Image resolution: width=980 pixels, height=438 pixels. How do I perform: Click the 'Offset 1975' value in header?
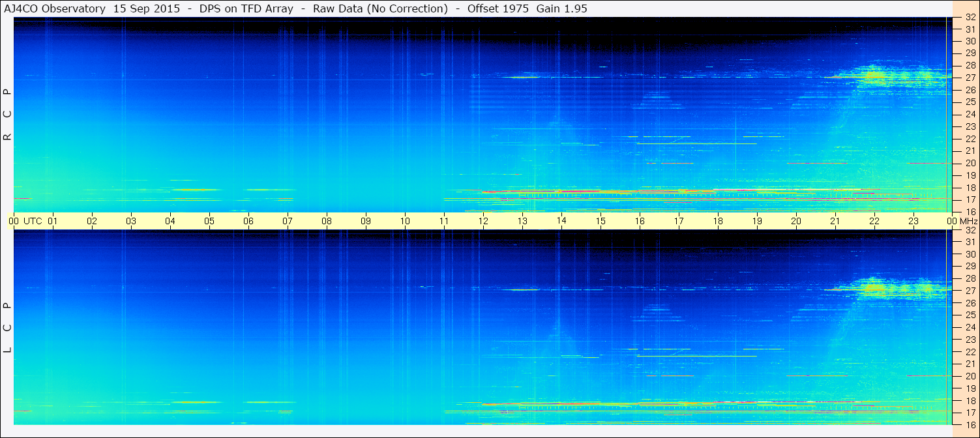pos(497,8)
